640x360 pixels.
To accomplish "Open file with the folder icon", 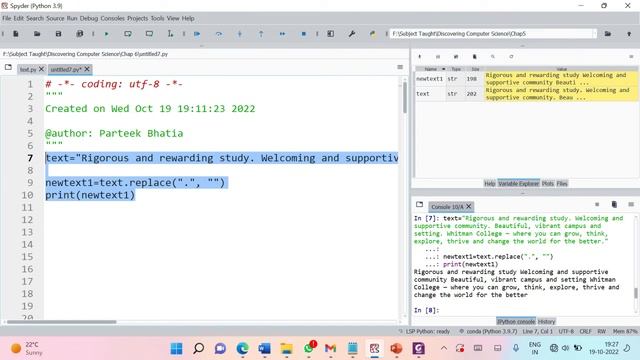I will click(x=37, y=34).
